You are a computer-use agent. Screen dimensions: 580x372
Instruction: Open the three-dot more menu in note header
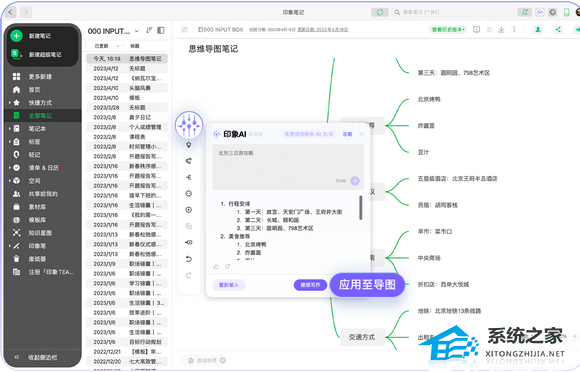click(x=514, y=30)
